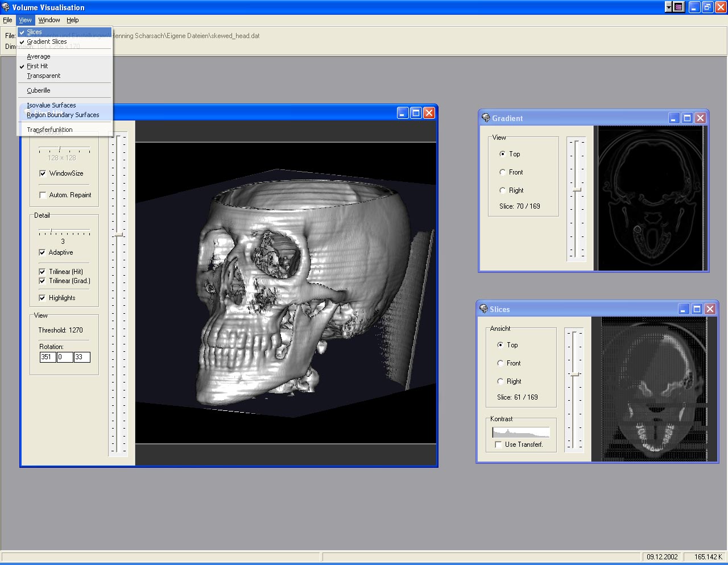Click the first Rotation input field
Screen dimensions: 728x565
pyautogui.click(x=47, y=357)
